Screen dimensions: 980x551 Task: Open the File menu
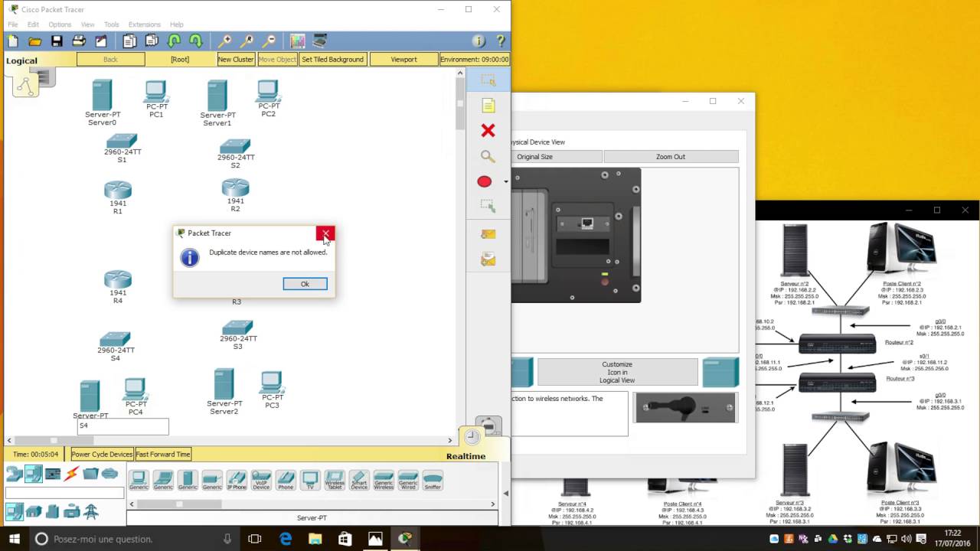point(13,24)
